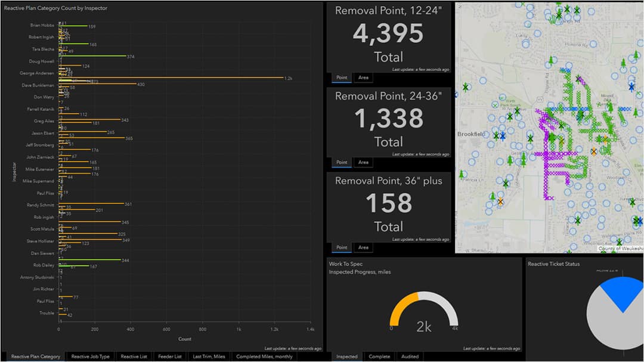The image size is (644, 362).
Task: Open the Completed Miles, monthly tab
Action: point(264,356)
